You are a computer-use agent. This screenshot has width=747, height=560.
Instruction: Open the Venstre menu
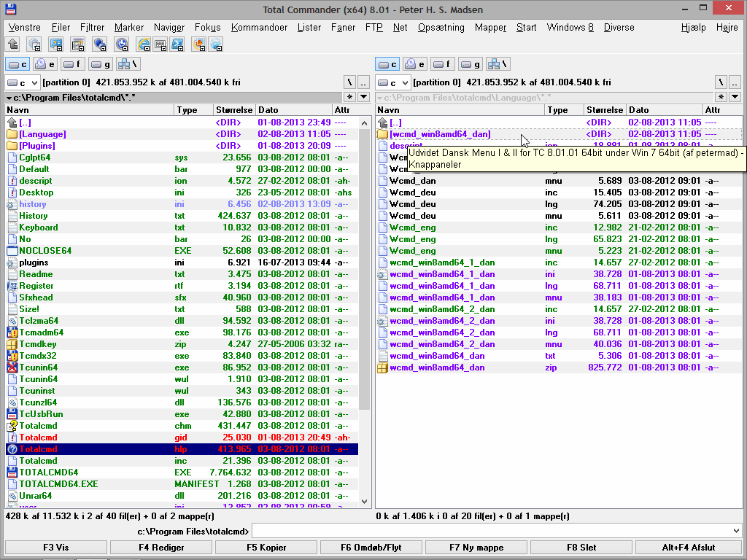coord(25,27)
